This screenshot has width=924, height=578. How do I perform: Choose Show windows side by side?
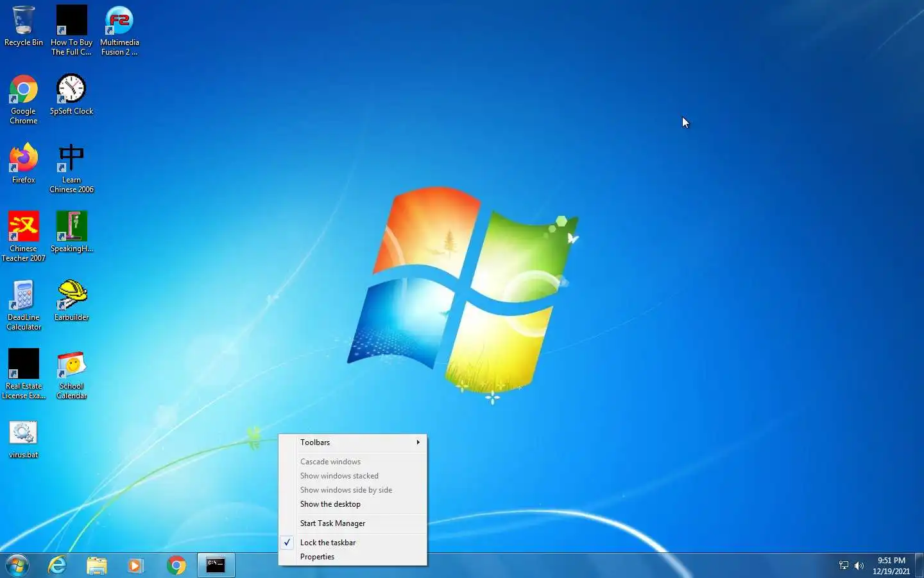click(353, 490)
